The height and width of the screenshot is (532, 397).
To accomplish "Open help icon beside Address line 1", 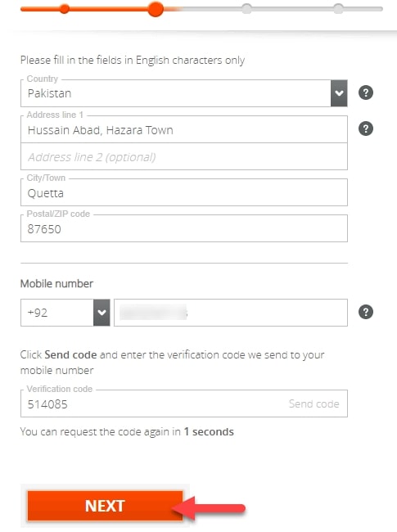I will [x=366, y=128].
